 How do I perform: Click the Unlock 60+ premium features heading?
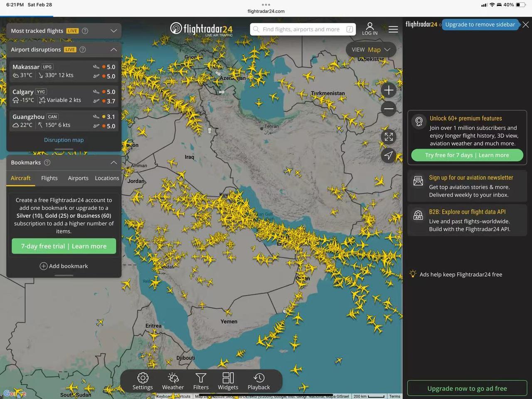pyautogui.click(x=465, y=118)
